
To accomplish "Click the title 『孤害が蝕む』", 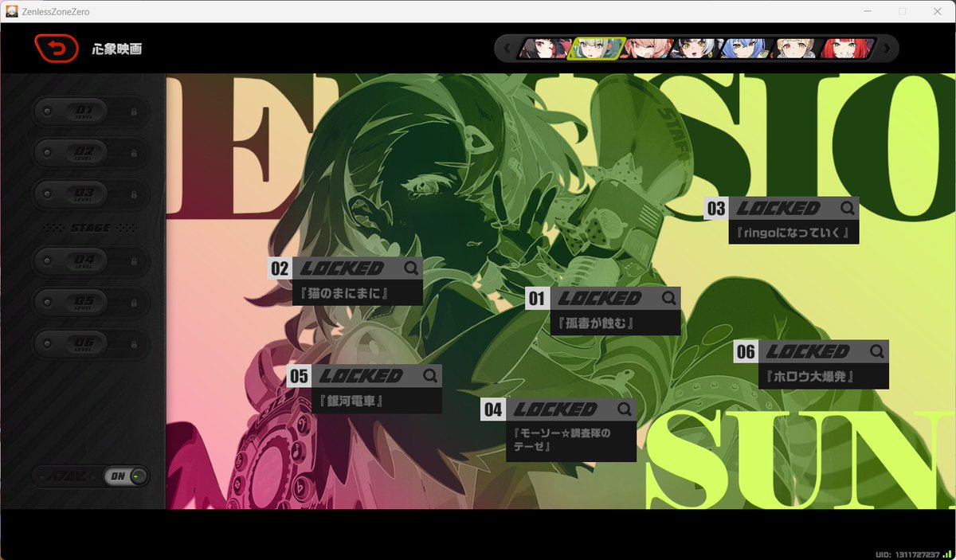I will click(595, 323).
